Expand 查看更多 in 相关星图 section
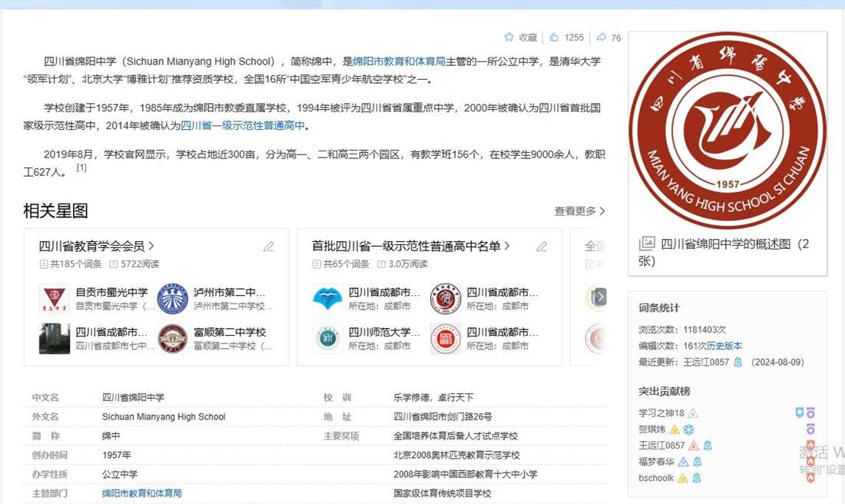The height and width of the screenshot is (504, 845). pyautogui.click(x=579, y=211)
